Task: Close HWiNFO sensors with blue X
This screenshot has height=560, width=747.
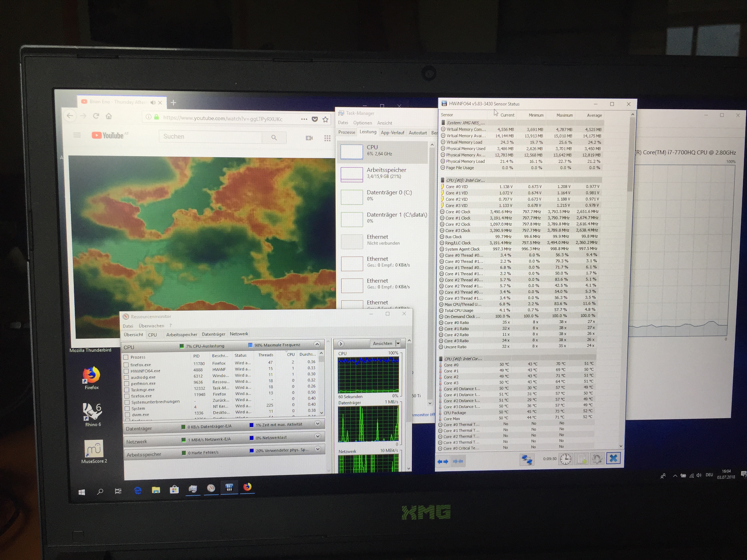Action: tap(613, 458)
